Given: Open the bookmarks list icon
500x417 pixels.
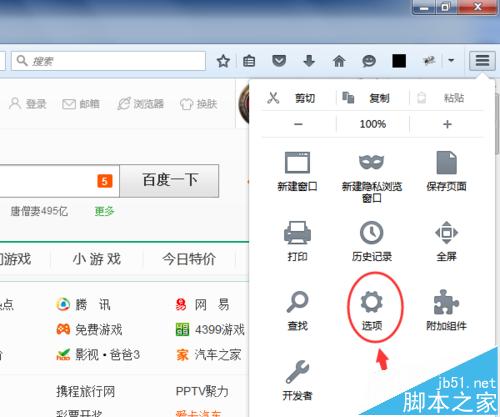Looking at the screenshot, I should pyautogui.click(x=249, y=61).
